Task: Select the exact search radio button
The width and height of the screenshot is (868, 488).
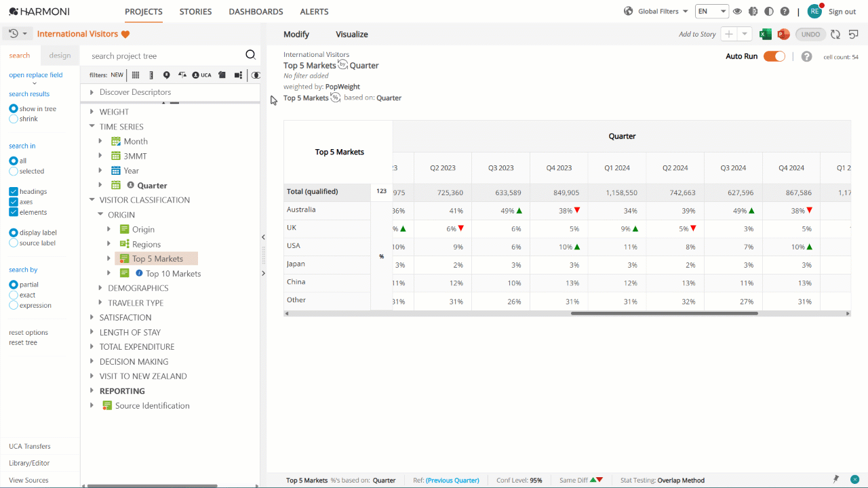Action: 14,295
